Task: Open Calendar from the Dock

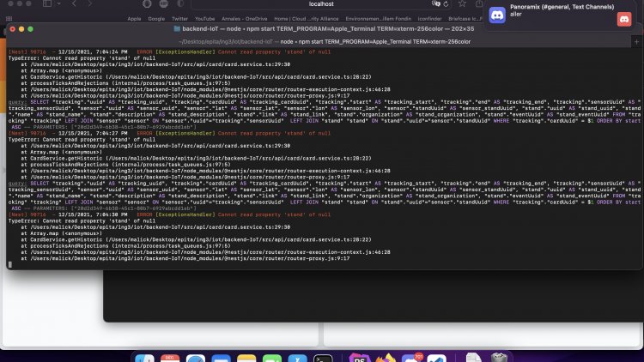Action: tap(170, 358)
